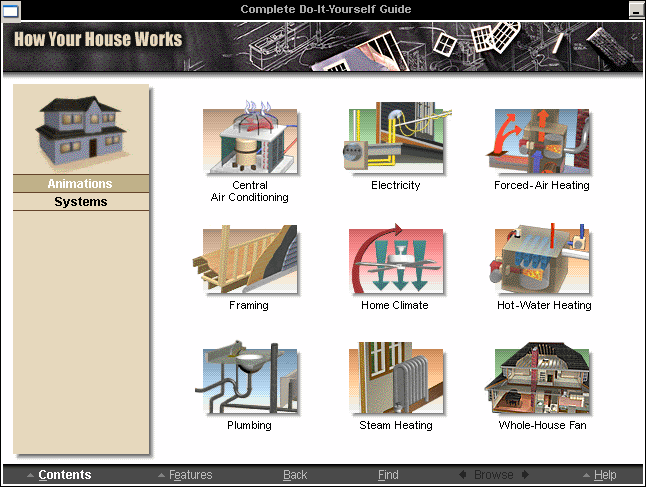The height and width of the screenshot is (487, 646).
Task: Click the Find button
Action: pos(388,475)
